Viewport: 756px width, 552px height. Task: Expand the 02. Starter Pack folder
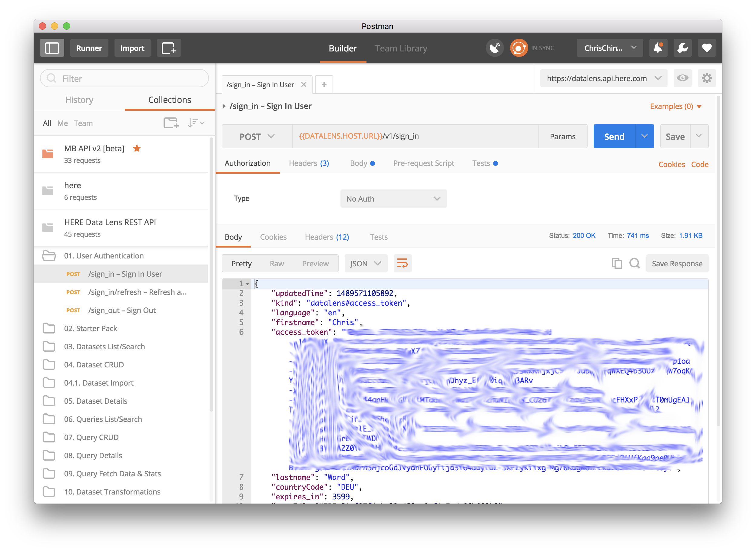(x=90, y=328)
